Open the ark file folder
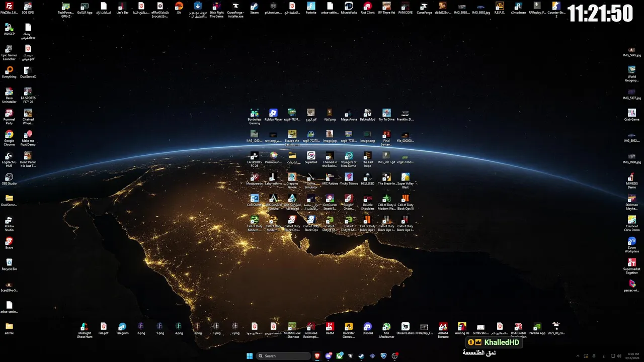This screenshot has height=362, width=644. [9, 329]
